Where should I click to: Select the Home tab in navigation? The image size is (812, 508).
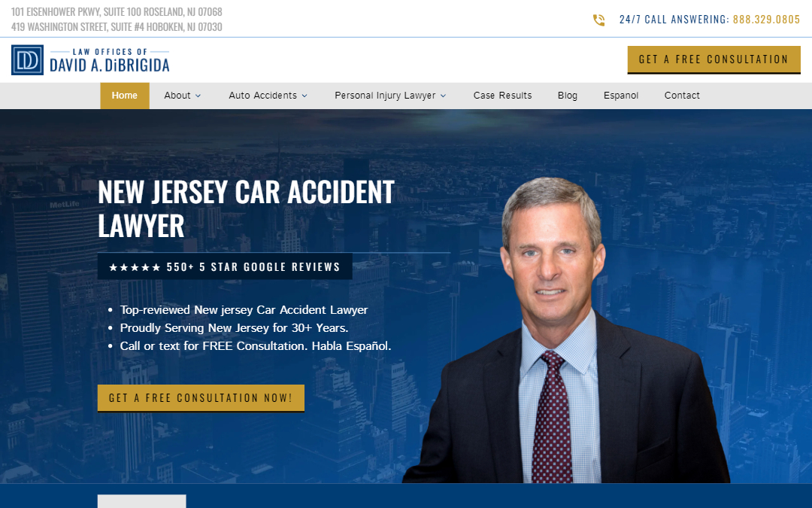(125, 96)
